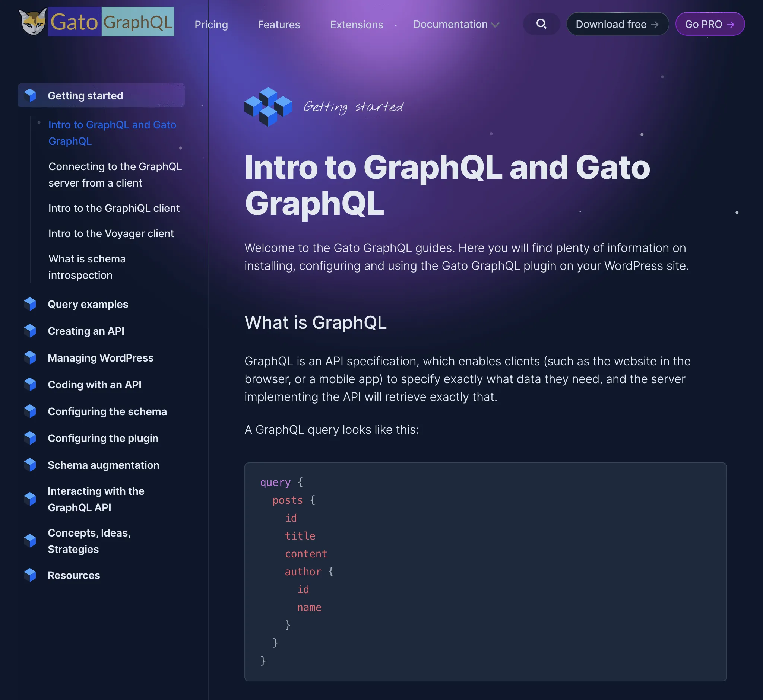763x700 pixels.
Task: Expand the Documentation dropdown menu
Action: [x=456, y=24]
